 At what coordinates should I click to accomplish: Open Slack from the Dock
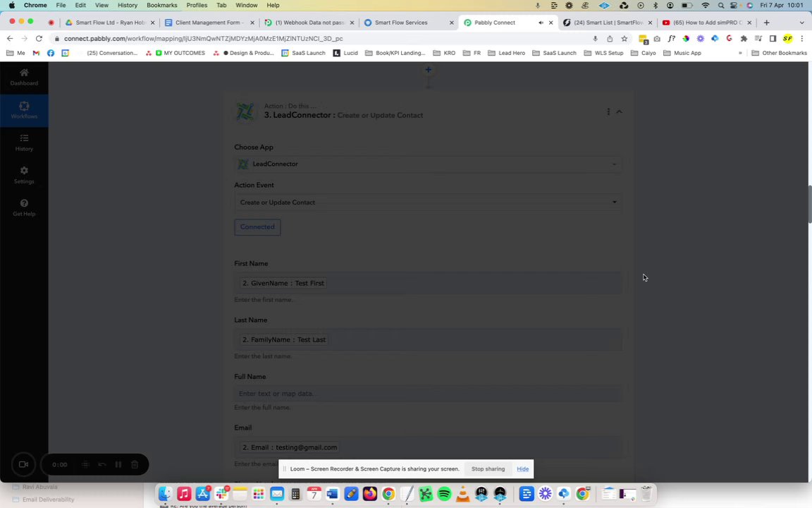(221, 493)
